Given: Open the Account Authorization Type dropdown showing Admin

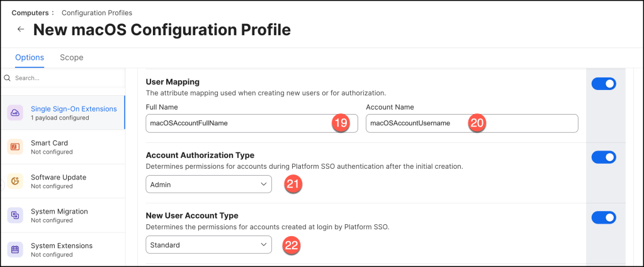Looking at the screenshot, I should click(x=208, y=185).
